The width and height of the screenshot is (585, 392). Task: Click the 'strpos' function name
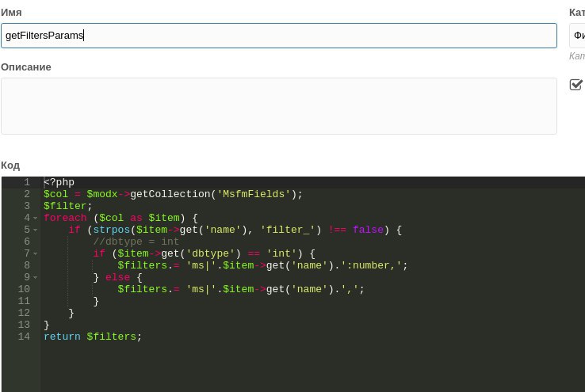click(112, 230)
